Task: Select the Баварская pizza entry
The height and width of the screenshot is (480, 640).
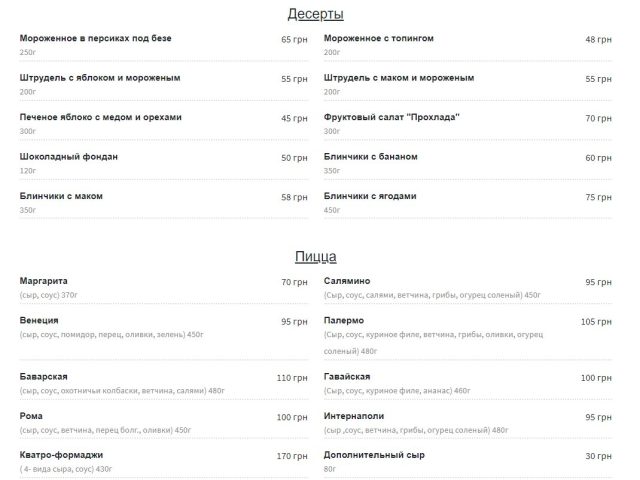Action: (44, 377)
